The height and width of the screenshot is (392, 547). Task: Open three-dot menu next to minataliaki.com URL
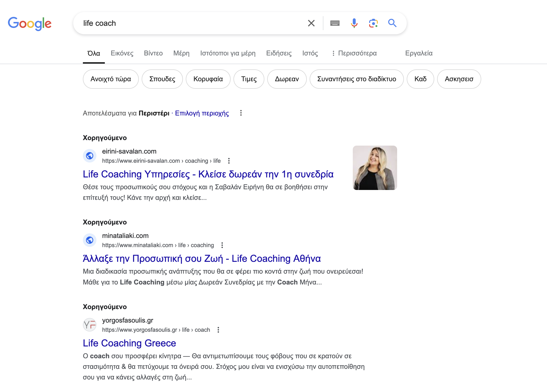click(222, 245)
